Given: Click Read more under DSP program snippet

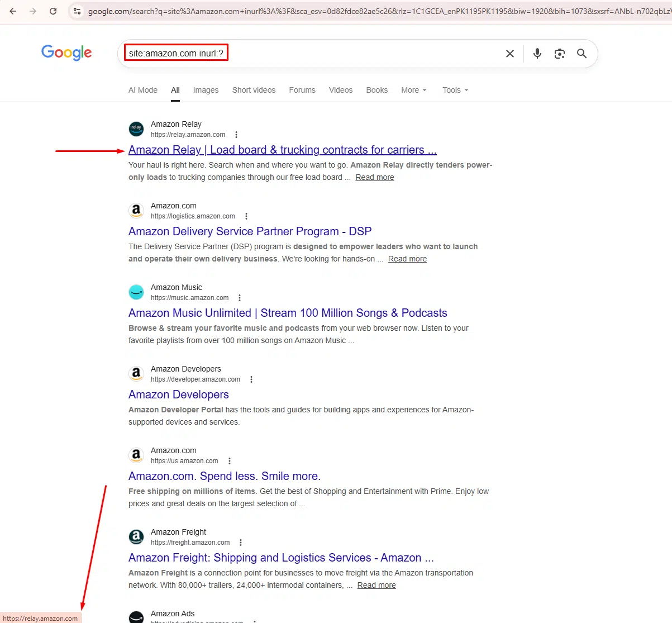Looking at the screenshot, I should coord(407,259).
